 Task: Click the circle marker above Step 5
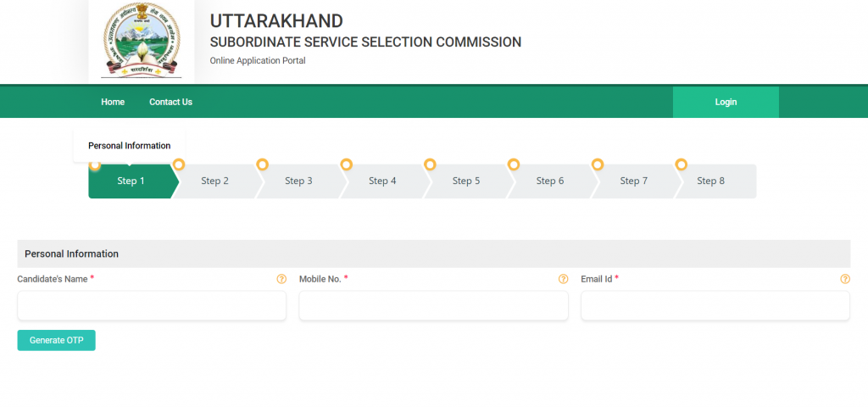pyautogui.click(x=430, y=164)
